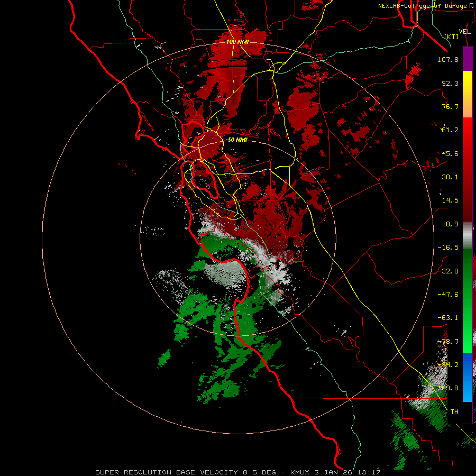Click the gray near-zero segment of color bar
This screenshot has height=476, width=476.
pos(467,235)
